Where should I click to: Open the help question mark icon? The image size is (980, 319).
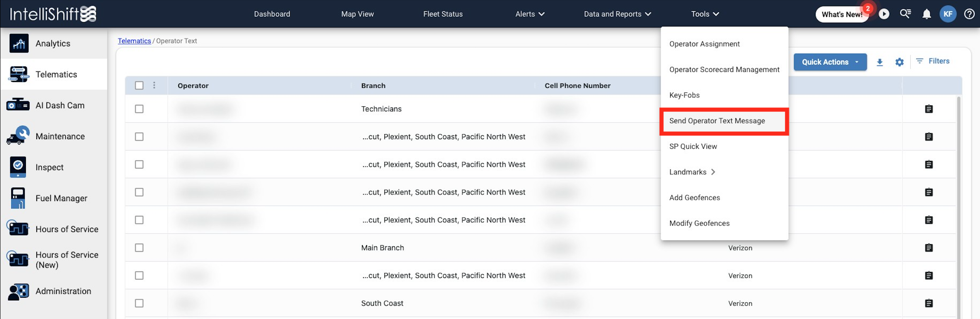click(x=969, y=14)
